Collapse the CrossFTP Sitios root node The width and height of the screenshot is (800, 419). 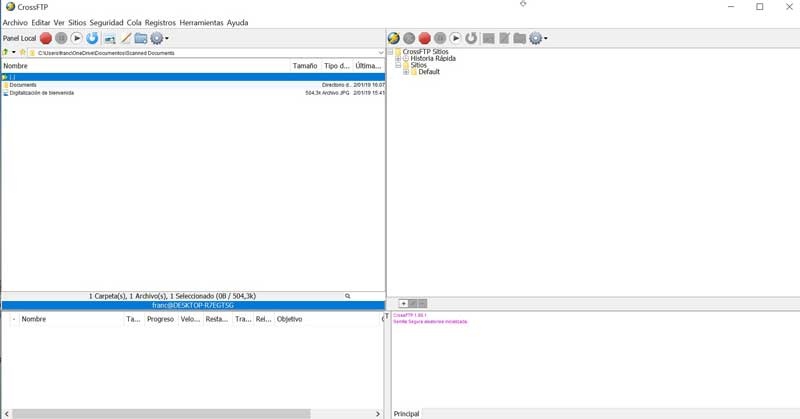pyautogui.click(x=391, y=52)
